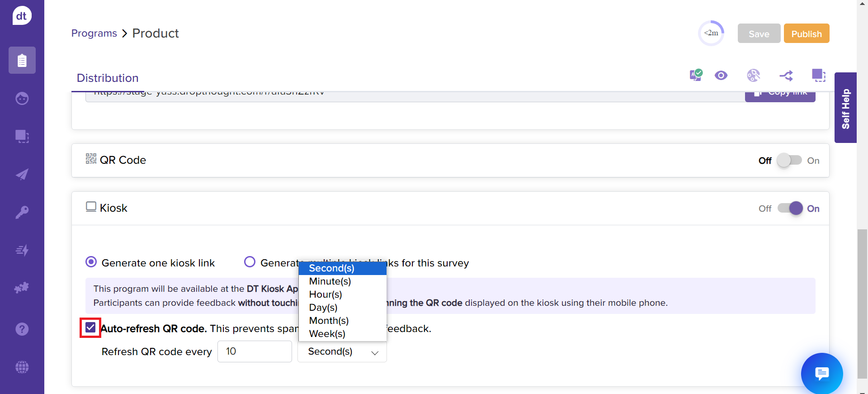The width and height of the screenshot is (868, 394).
Task: Click the Programs breadcrumb link
Action: click(94, 33)
